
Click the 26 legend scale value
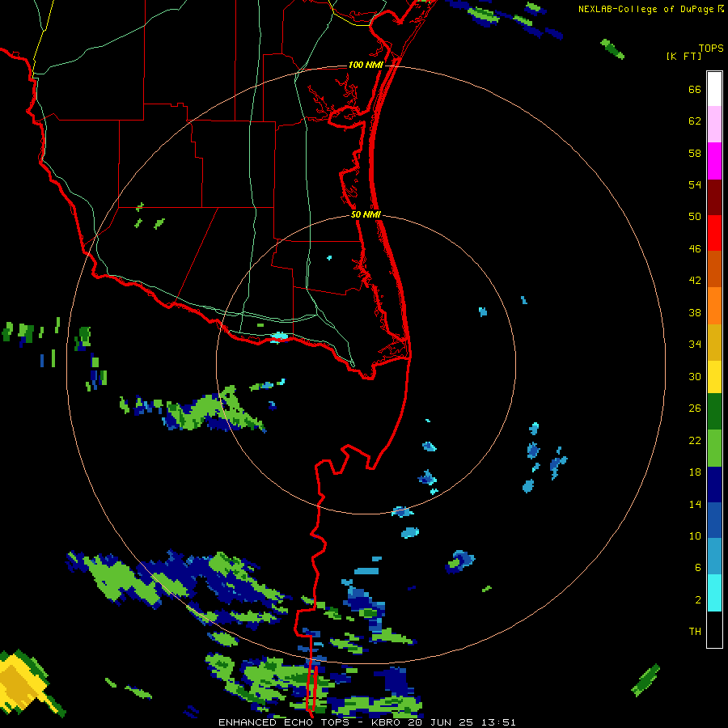pyautogui.click(x=695, y=408)
